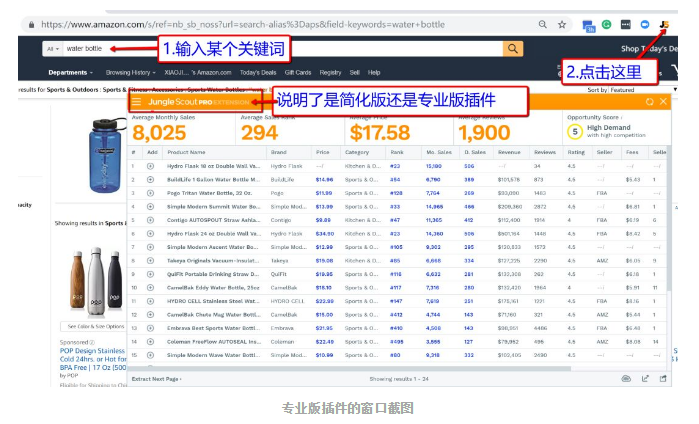Screen dimensions: 699x424
Task: Expand the Browsing History dropdown
Action: (131, 72)
